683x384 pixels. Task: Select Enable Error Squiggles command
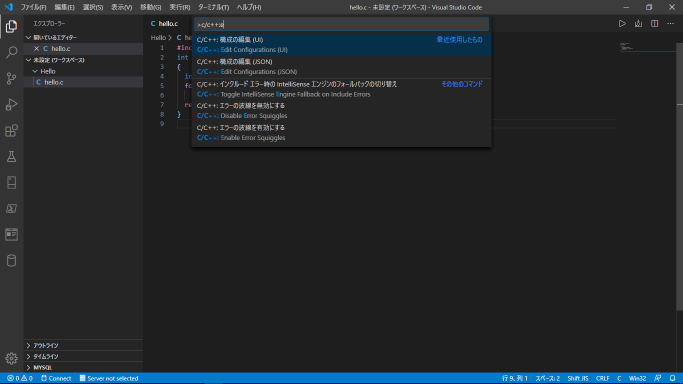342,133
